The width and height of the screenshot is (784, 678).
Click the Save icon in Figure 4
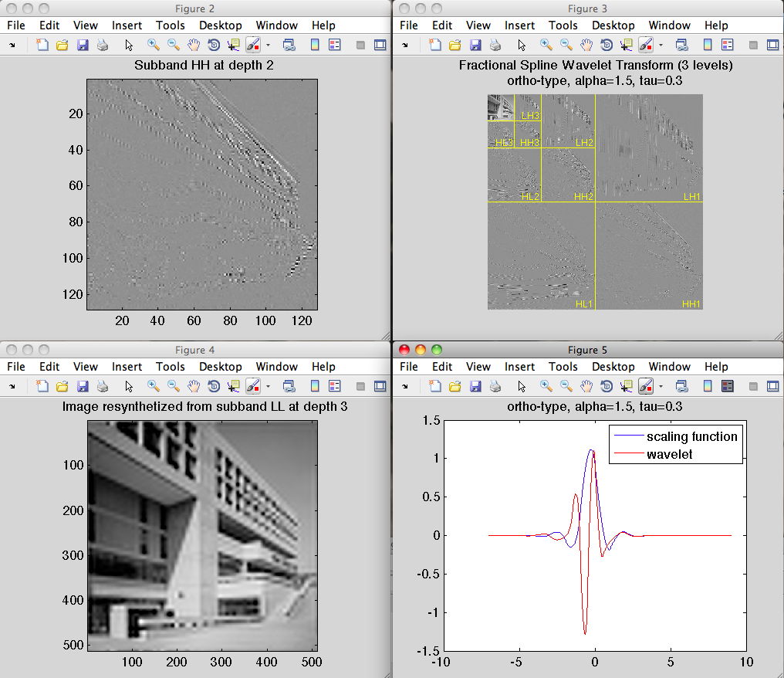pos(83,386)
